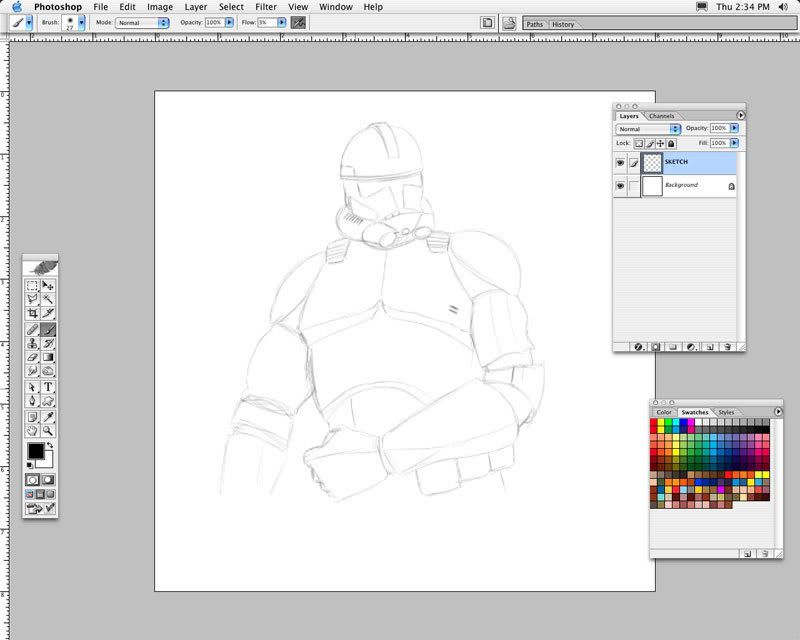Open the Image menu
Image resolution: width=800 pixels, height=640 pixels.
pos(160,7)
